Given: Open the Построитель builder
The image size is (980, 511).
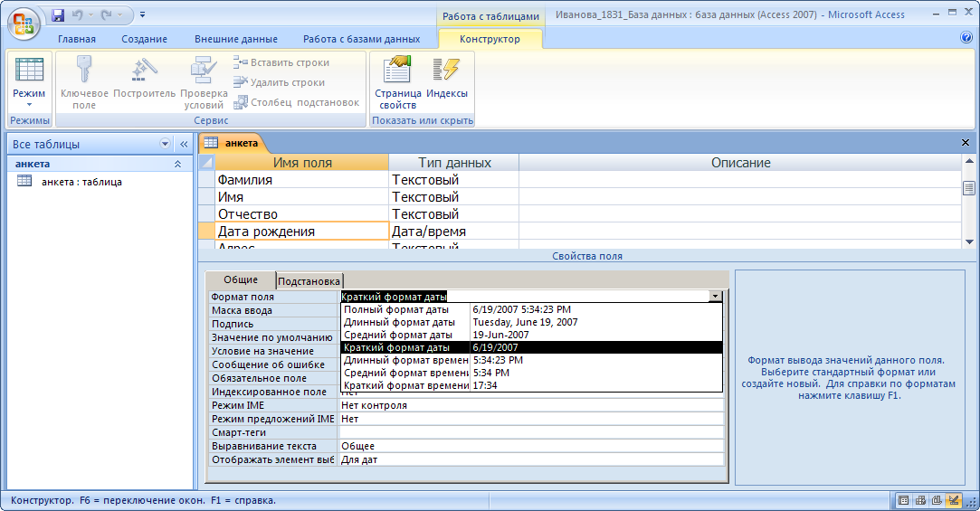Looking at the screenshot, I should pyautogui.click(x=145, y=78).
